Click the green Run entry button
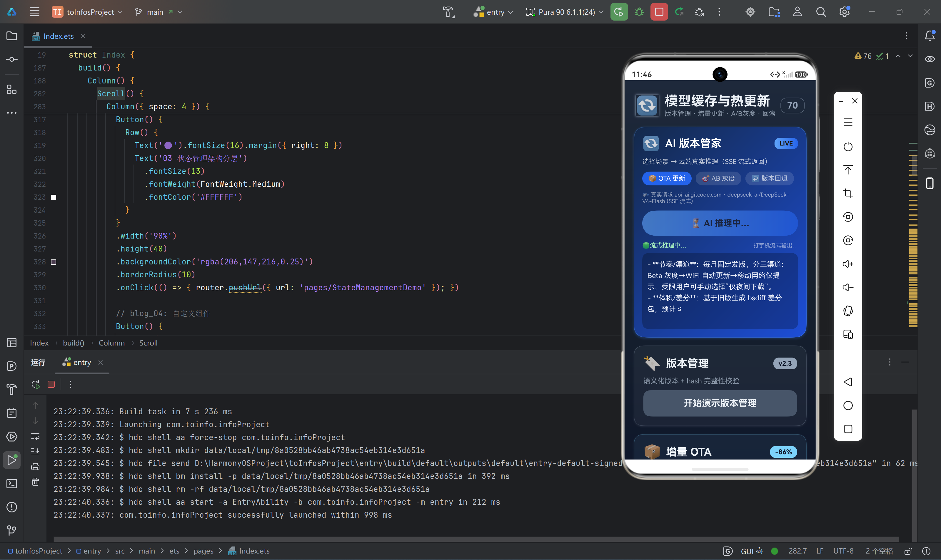The image size is (941, 560). pos(619,12)
